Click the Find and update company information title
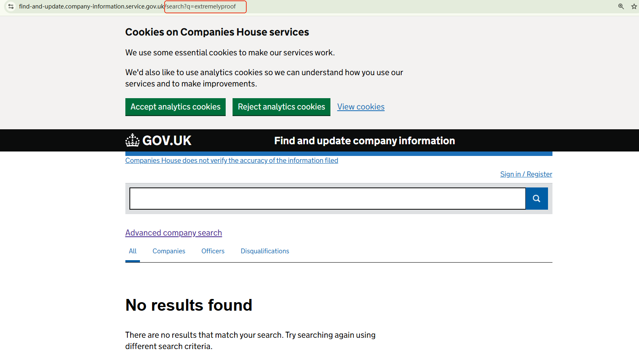The image size is (639, 364). pos(364,141)
